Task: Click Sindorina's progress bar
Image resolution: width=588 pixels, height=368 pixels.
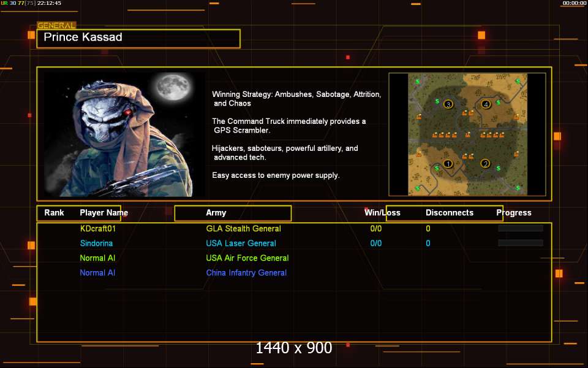Action: [x=520, y=243]
